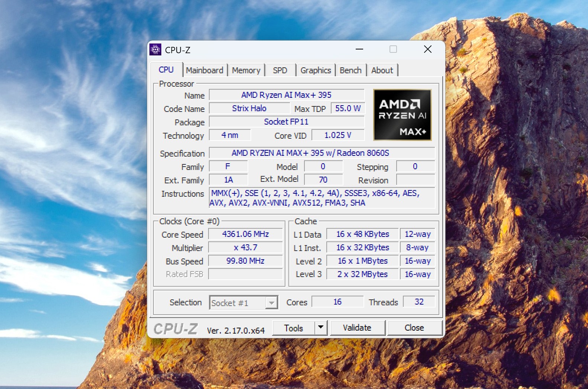Click the L1 Data associativity '12-way'
This screenshot has height=389, width=588.
[x=417, y=234]
